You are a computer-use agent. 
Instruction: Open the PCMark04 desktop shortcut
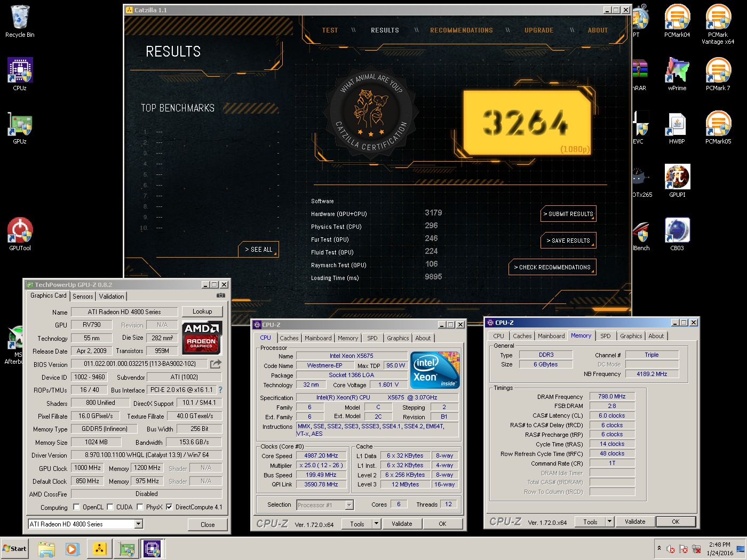(677, 21)
